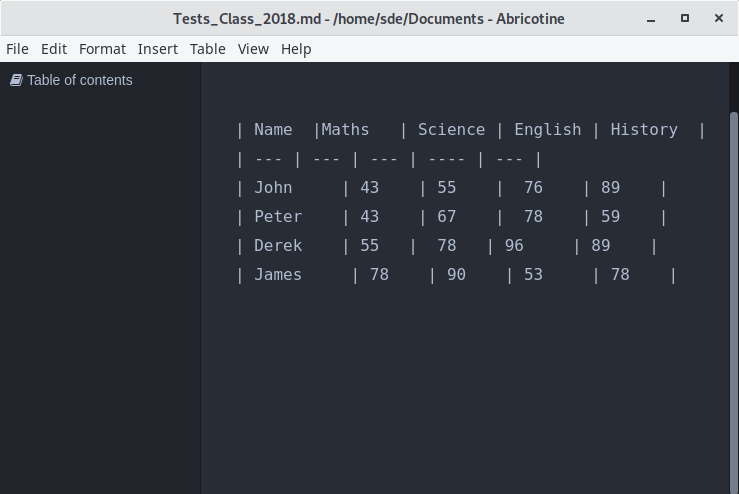Click Derek's Maths score 55
The image size is (739, 494).
point(370,246)
